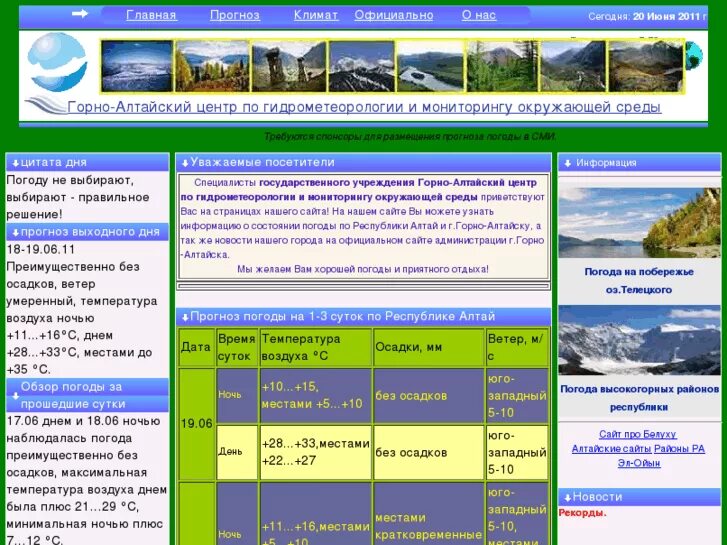The image size is (727, 545).
Task: Click the Ночь cell for 19.06
Action: pos(237,396)
